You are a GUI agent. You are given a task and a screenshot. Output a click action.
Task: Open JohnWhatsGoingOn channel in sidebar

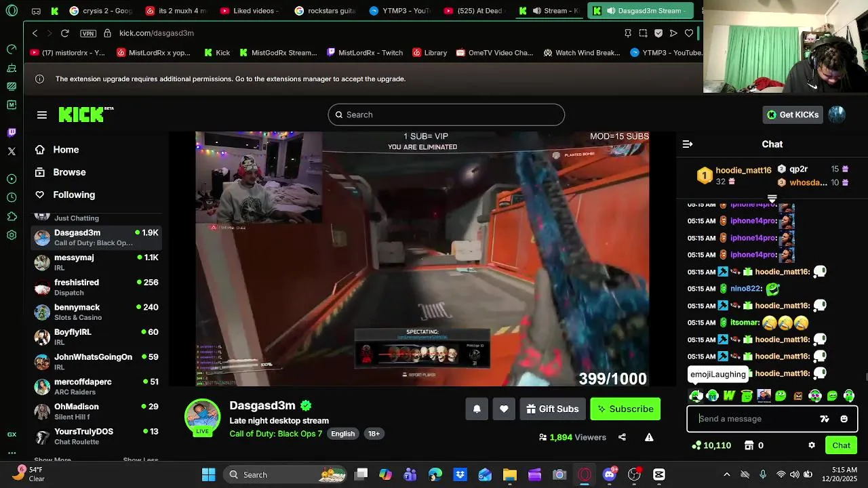96,362
